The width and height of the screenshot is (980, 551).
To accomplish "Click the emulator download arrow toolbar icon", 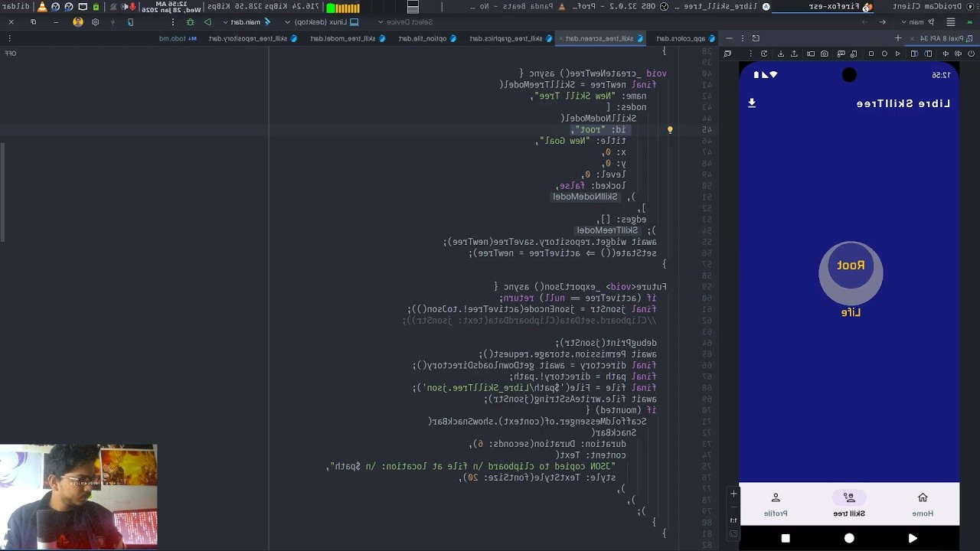I will (x=781, y=54).
